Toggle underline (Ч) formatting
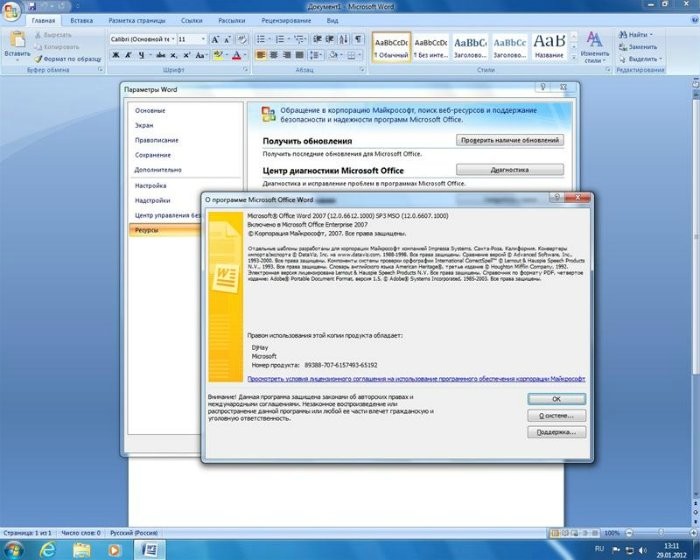 click(x=141, y=55)
